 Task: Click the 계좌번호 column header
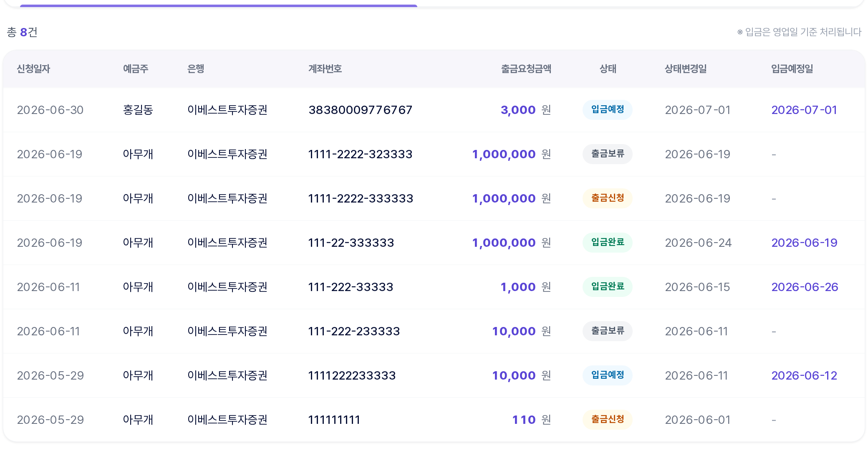325,69
